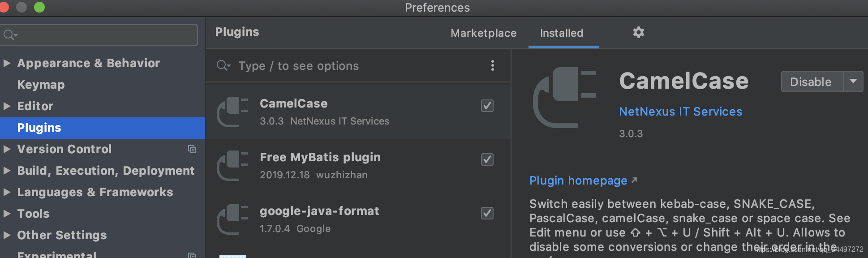868x258 pixels.
Task: Click the google-java-format plugin icon
Action: (x=232, y=219)
